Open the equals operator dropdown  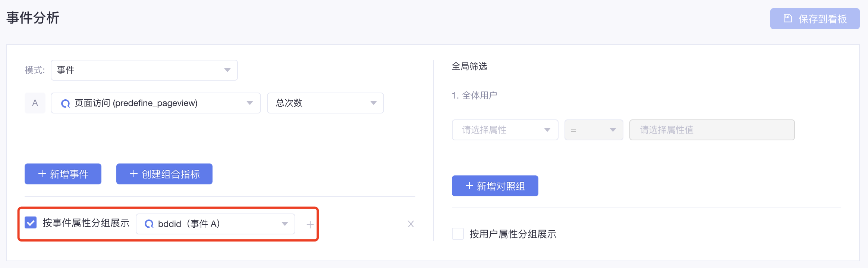(594, 130)
